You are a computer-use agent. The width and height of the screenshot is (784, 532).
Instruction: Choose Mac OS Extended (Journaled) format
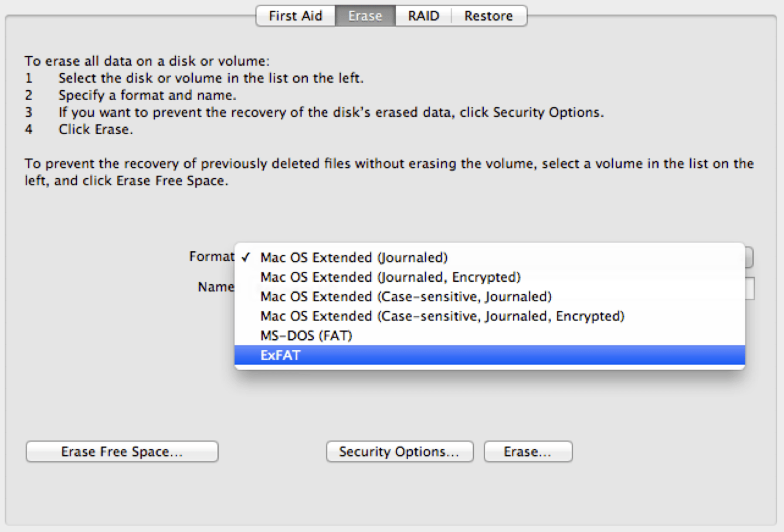[x=490, y=257]
